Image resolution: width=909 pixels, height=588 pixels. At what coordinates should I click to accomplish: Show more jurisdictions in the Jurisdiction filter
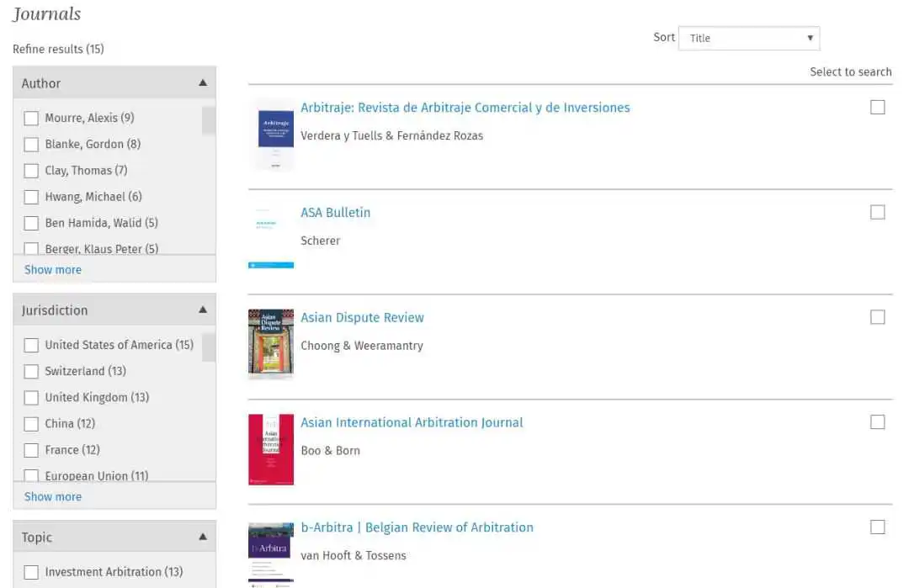pos(53,497)
